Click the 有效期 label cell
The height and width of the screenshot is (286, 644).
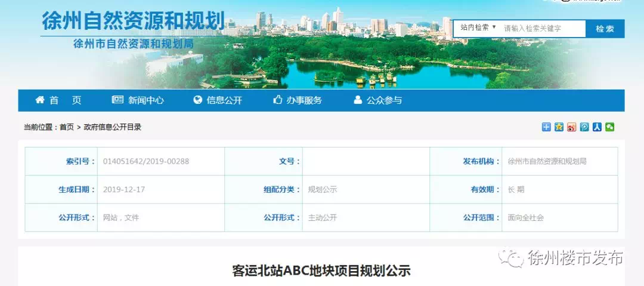coord(466,190)
